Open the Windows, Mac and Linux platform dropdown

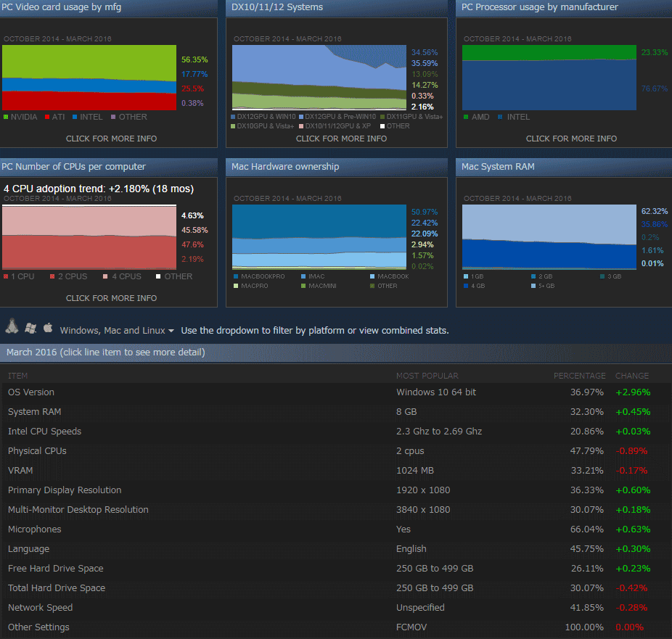tap(117, 330)
